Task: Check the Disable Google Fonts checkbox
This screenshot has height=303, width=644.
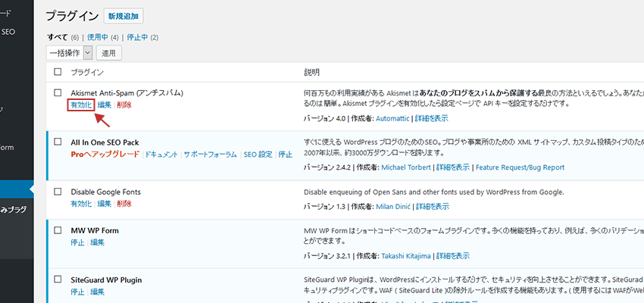Action: click(58, 192)
